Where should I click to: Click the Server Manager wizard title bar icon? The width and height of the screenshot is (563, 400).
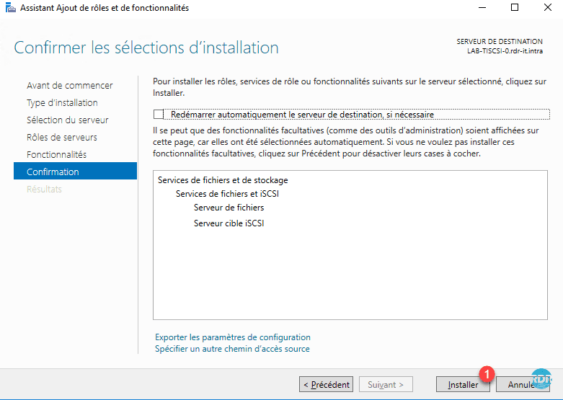pos(10,8)
